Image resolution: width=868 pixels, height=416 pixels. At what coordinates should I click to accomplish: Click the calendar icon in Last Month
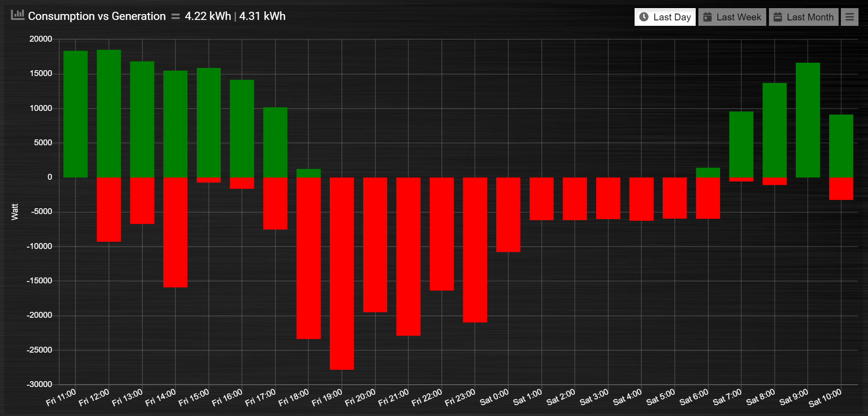(x=778, y=17)
